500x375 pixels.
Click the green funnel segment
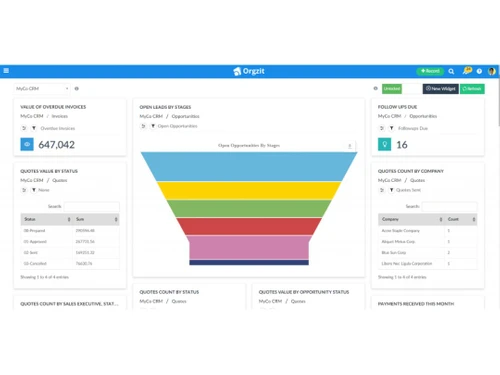(x=249, y=209)
